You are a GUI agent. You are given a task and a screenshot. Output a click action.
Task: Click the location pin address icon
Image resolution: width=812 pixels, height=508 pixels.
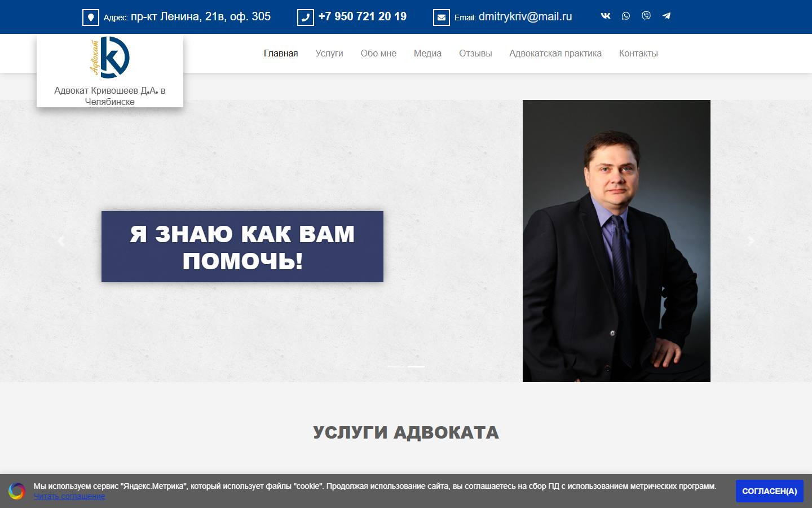click(x=91, y=17)
